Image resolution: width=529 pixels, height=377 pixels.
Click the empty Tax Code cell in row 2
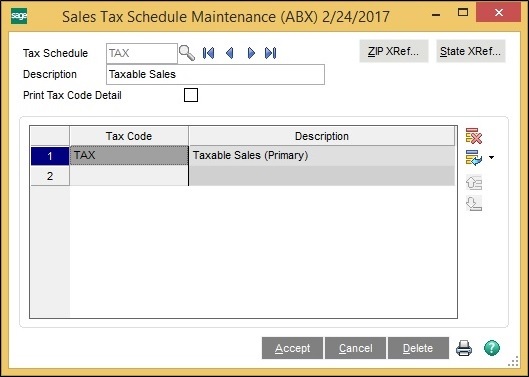(x=129, y=176)
